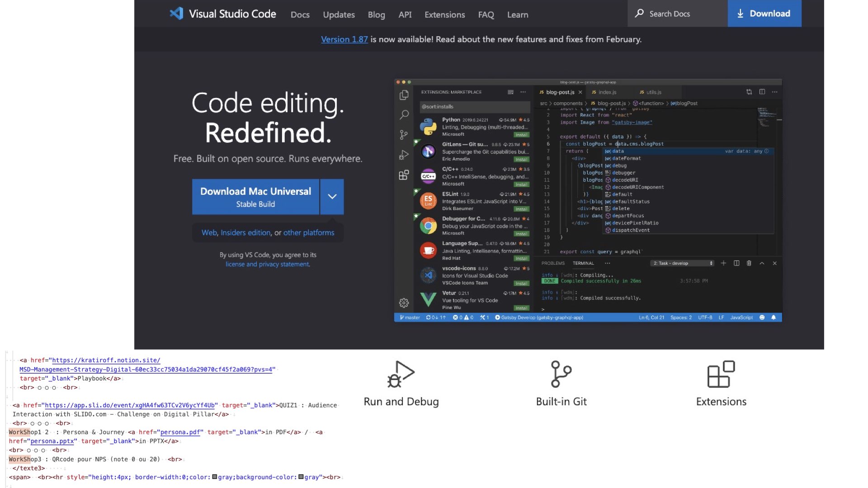Viewport: 868px width, 488px height.
Task: Open Search icon in editor activity bar
Action: 404,115
